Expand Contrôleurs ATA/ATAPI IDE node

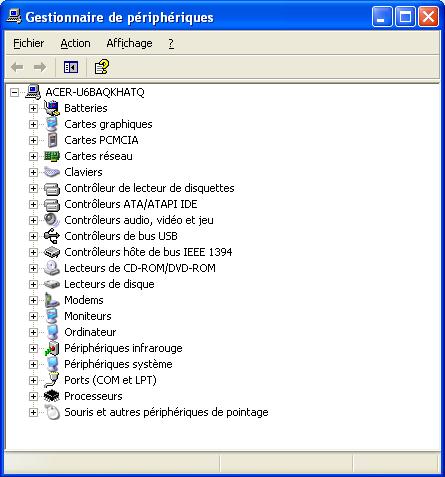point(33,204)
